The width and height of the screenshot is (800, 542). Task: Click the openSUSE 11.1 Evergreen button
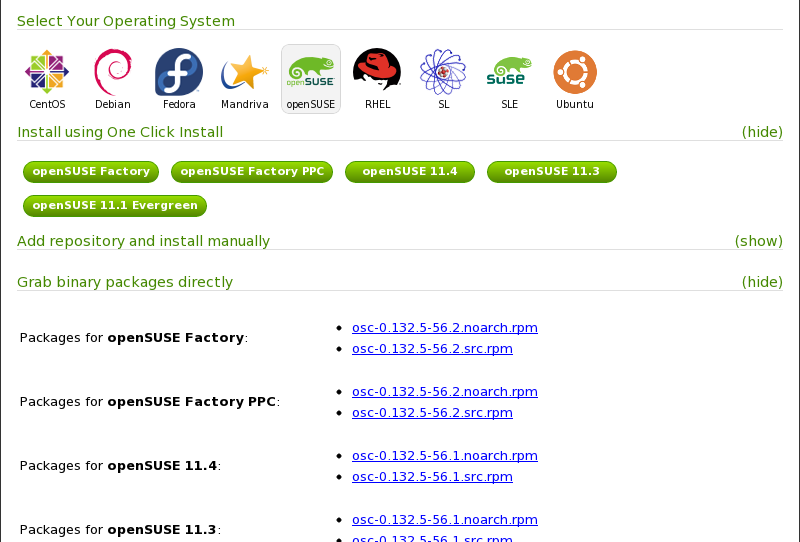(x=115, y=206)
